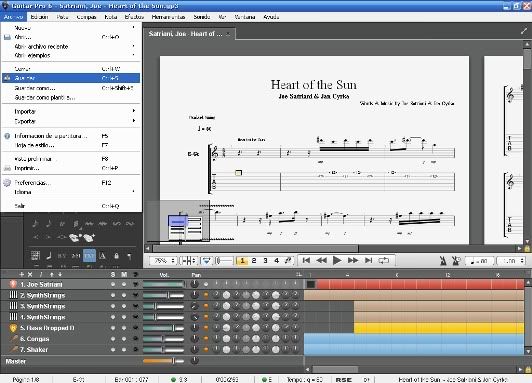The image size is (532, 383).
Task: Solo the 1. Joe Satriani track
Action: [113, 284]
